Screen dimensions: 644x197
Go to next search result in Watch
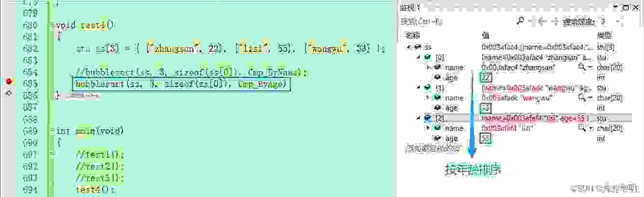556,21
